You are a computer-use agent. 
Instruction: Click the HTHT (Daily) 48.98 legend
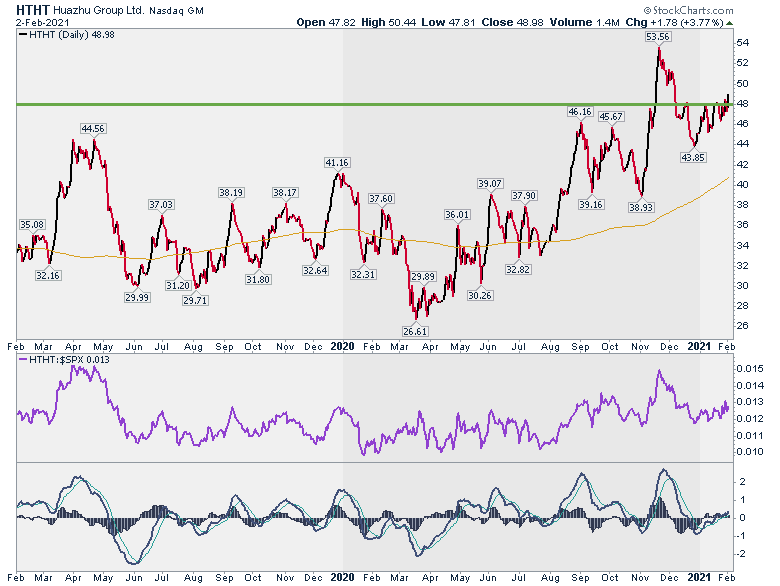tap(67, 35)
